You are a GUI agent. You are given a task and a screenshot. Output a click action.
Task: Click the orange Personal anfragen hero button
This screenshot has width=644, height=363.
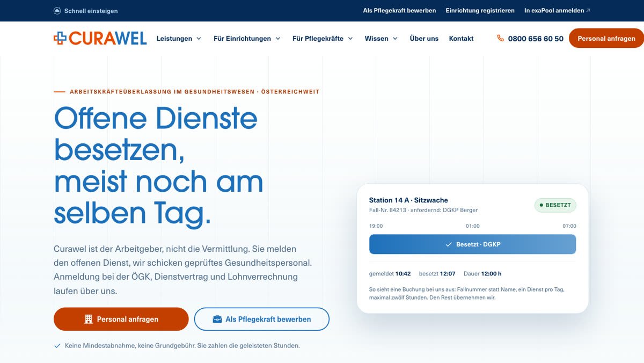click(121, 319)
